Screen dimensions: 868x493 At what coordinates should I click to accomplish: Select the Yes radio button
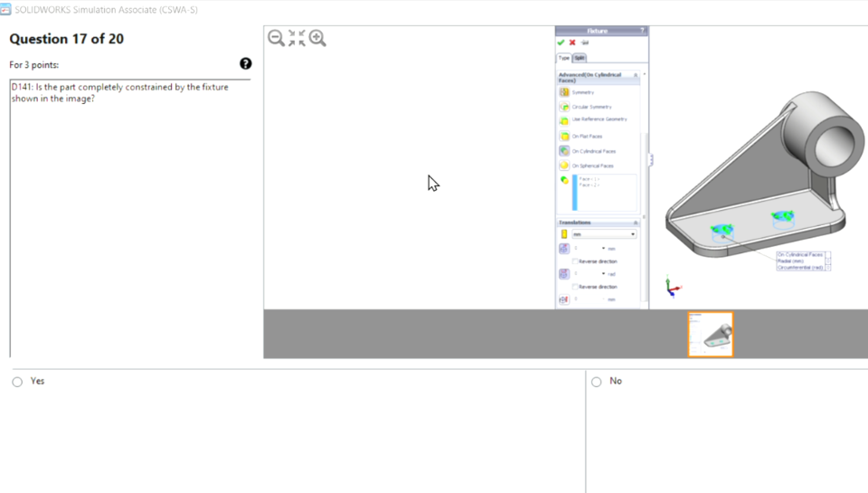pyautogui.click(x=17, y=382)
